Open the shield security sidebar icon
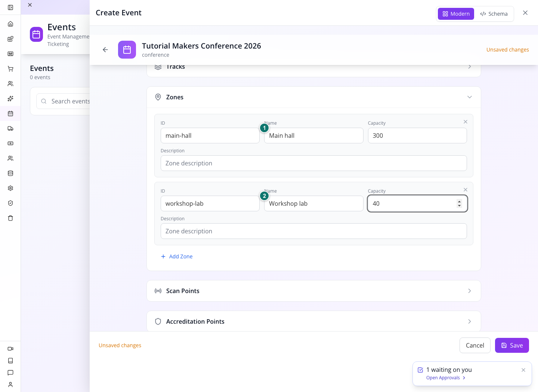538x392 pixels. coord(10,203)
